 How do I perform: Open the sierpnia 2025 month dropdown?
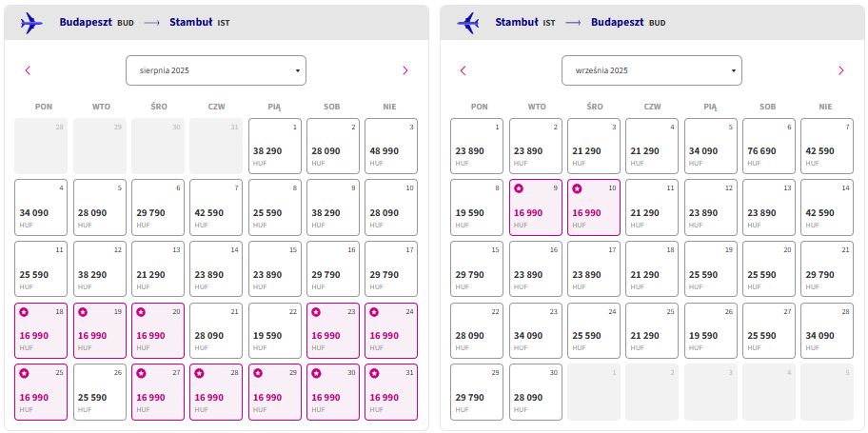(x=216, y=70)
